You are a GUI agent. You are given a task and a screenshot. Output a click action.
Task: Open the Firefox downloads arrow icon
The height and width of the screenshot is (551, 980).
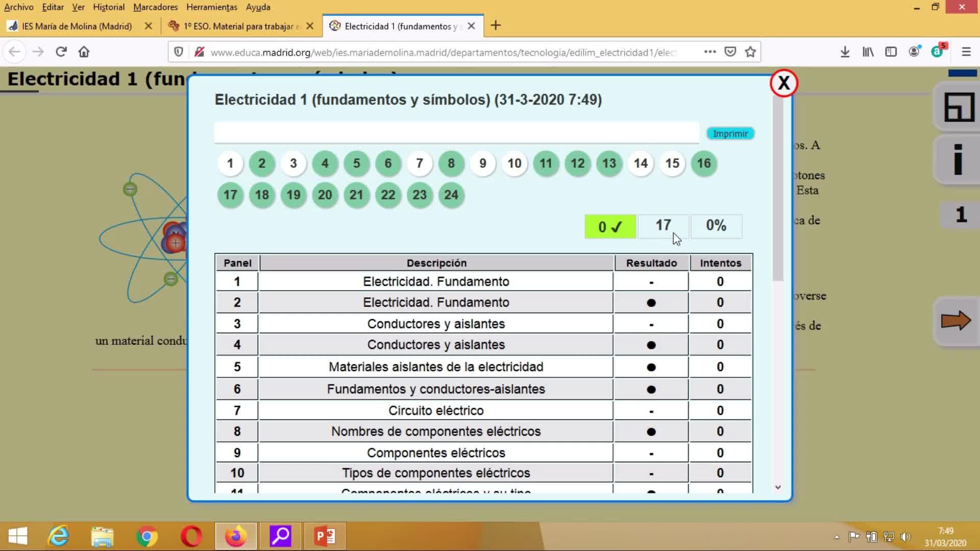845,52
